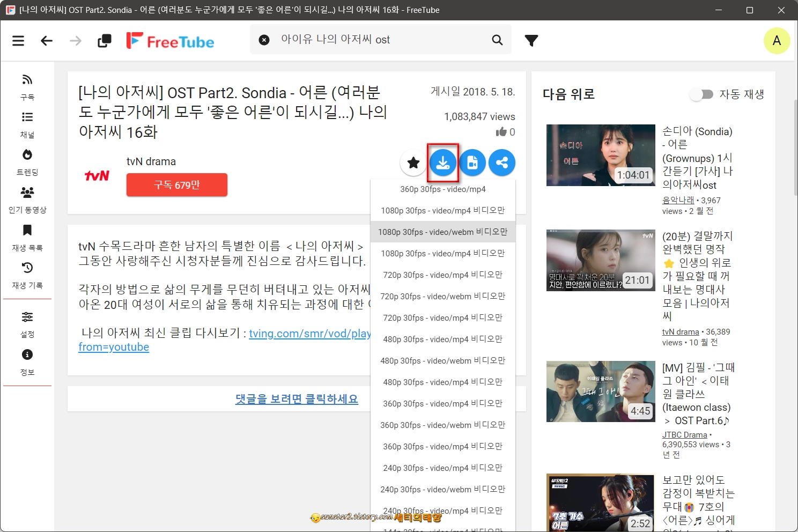Open the 2:52 video thumbnail

click(601, 503)
